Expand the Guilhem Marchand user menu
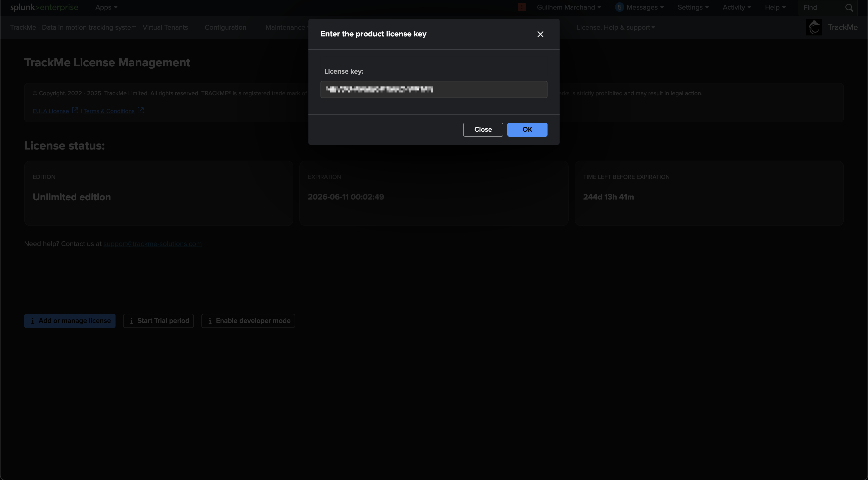 point(568,8)
